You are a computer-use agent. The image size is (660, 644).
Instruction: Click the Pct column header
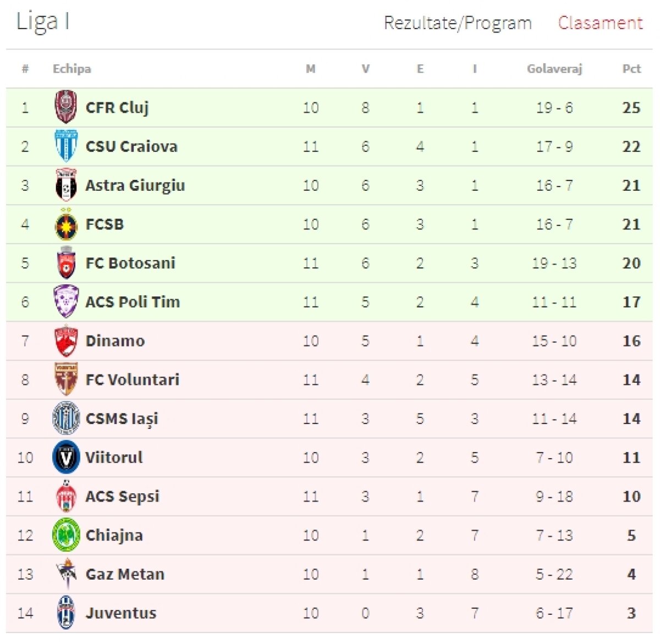coord(631,69)
